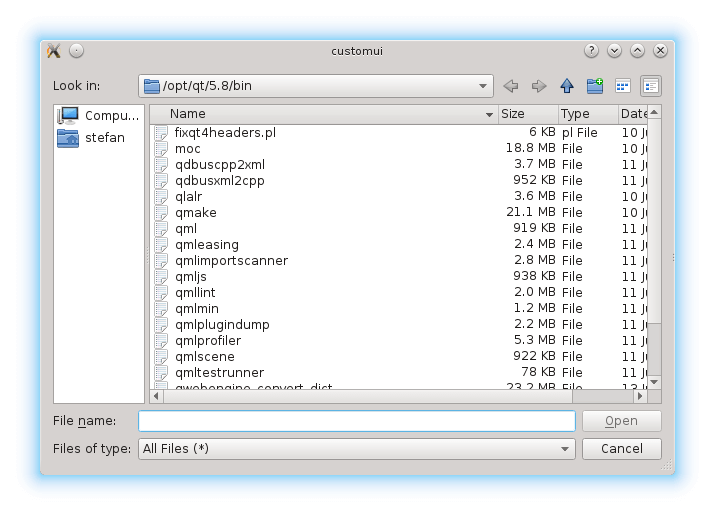The width and height of the screenshot is (715, 515).
Task: Sort files by Type column header
Action: 586,114
